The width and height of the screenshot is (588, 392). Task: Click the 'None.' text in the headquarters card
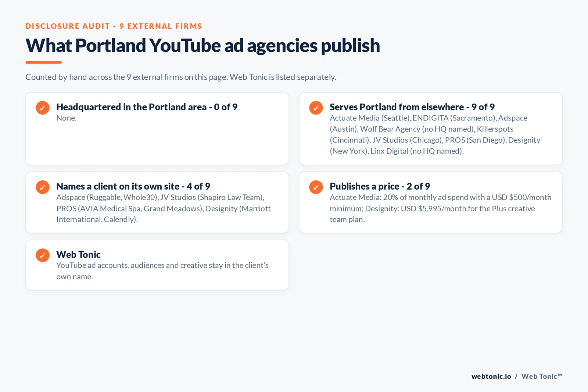[67, 118]
